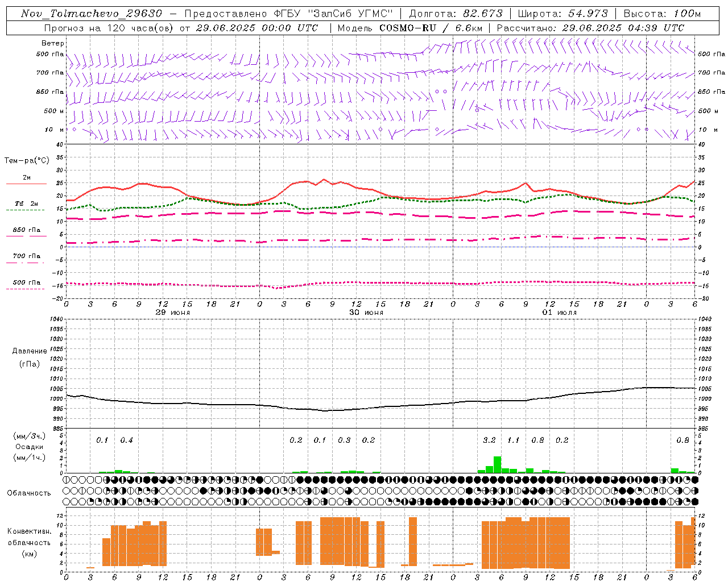The width and height of the screenshot is (728, 582).
Task: Click the Прогноз на 120 часа(ов) text
Action: pos(110,28)
